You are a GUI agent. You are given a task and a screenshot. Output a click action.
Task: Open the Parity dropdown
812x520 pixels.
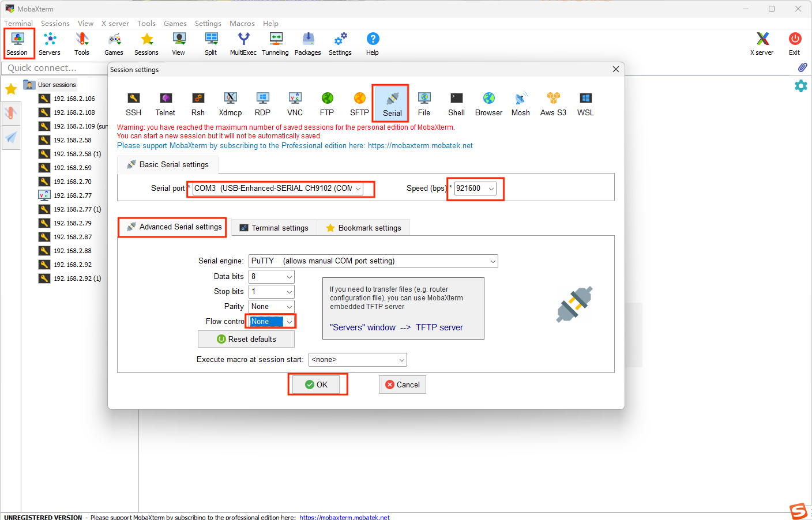272,307
